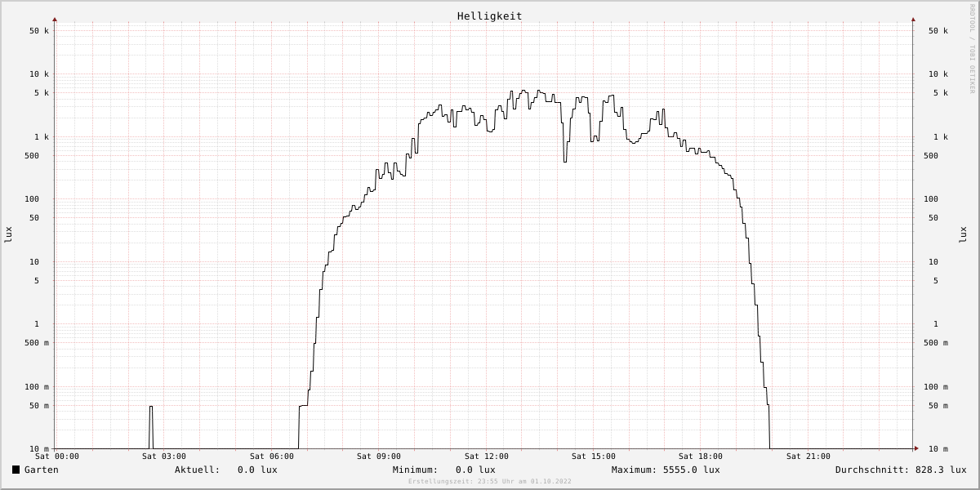The image size is (980, 490).
Task: Select the 'Minimum: 0.0 lux' value
Action: click(x=444, y=470)
